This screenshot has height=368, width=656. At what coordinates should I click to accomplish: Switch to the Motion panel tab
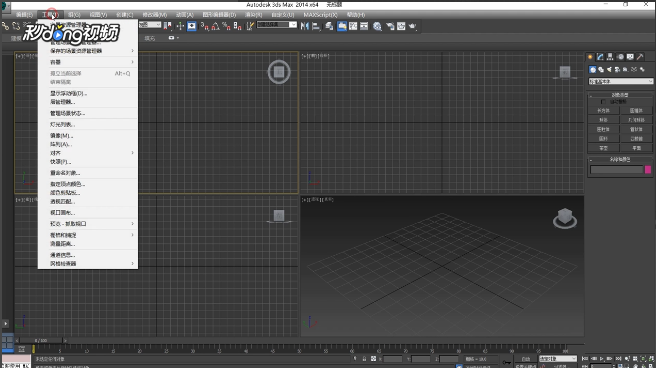620,56
